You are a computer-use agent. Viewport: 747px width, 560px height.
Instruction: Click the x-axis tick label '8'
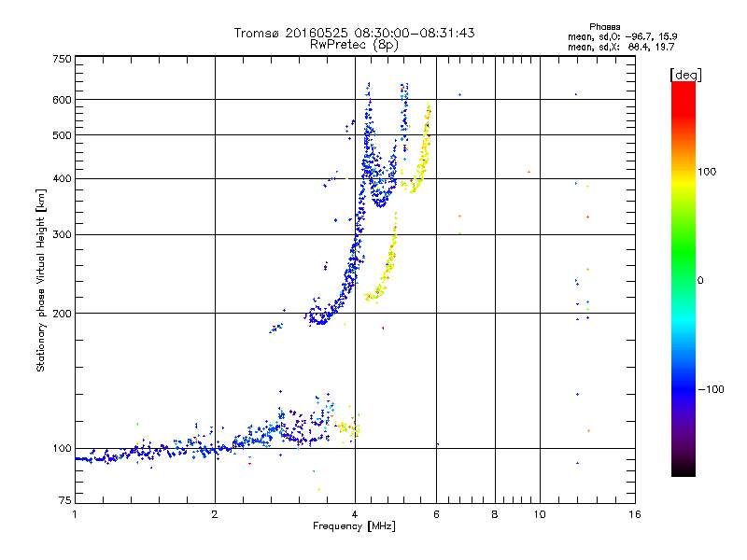tap(495, 514)
